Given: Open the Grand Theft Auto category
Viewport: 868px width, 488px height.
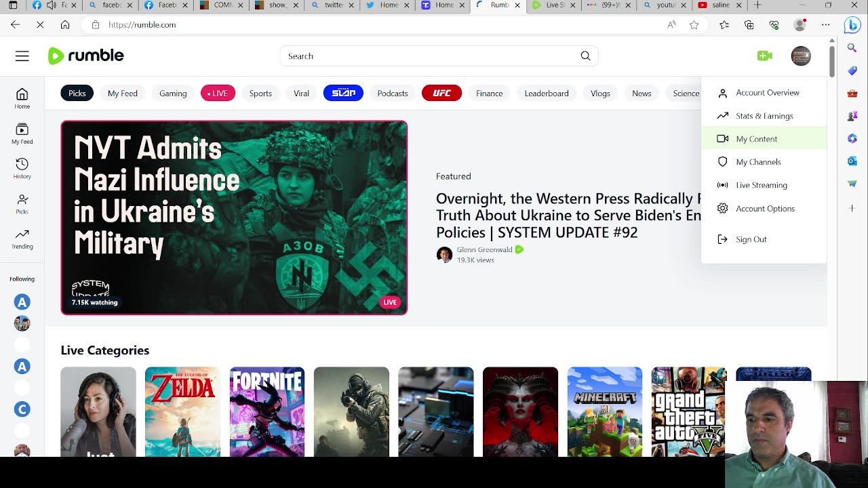Looking at the screenshot, I should [688, 411].
